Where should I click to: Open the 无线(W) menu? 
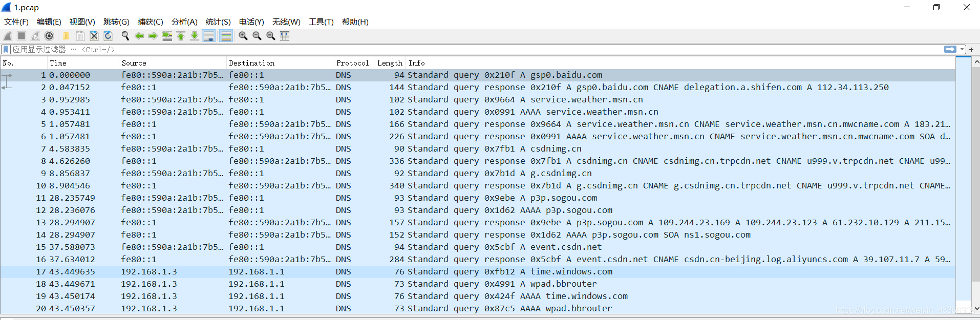(x=286, y=22)
